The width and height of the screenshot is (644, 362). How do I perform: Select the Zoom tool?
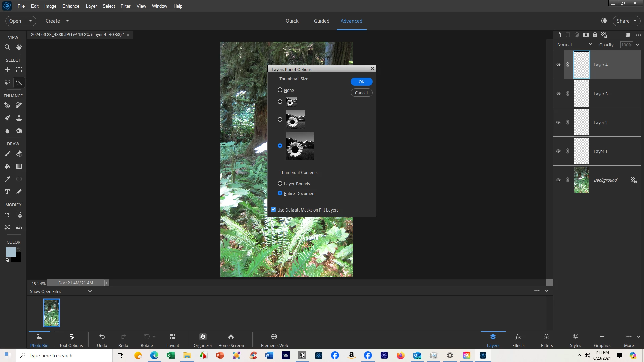pyautogui.click(x=7, y=47)
